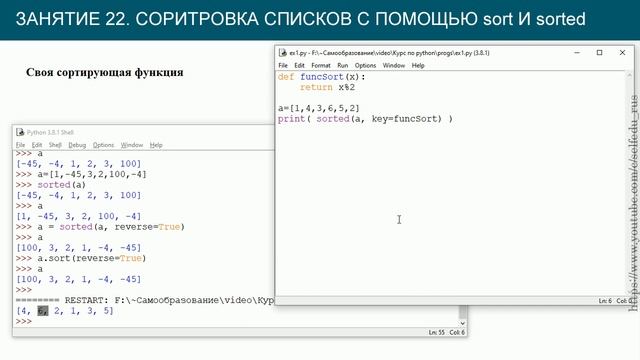
Task: Open Window menu in ex1.py editor
Action: coord(393,65)
